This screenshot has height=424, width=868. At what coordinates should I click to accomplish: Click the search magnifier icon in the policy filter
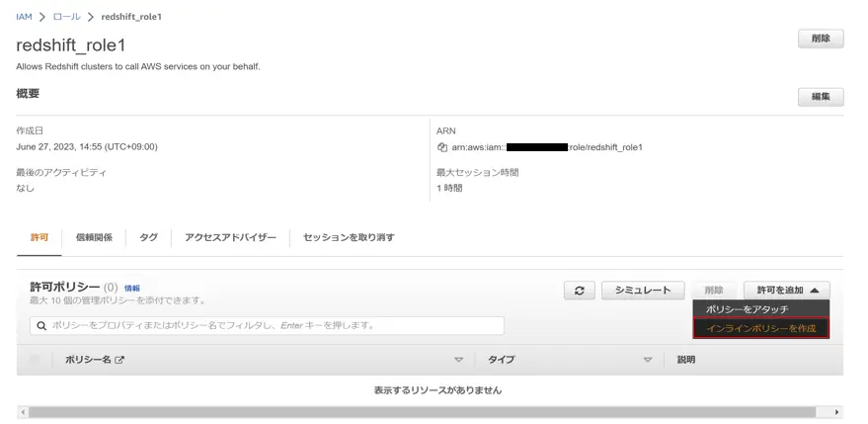[41, 326]
